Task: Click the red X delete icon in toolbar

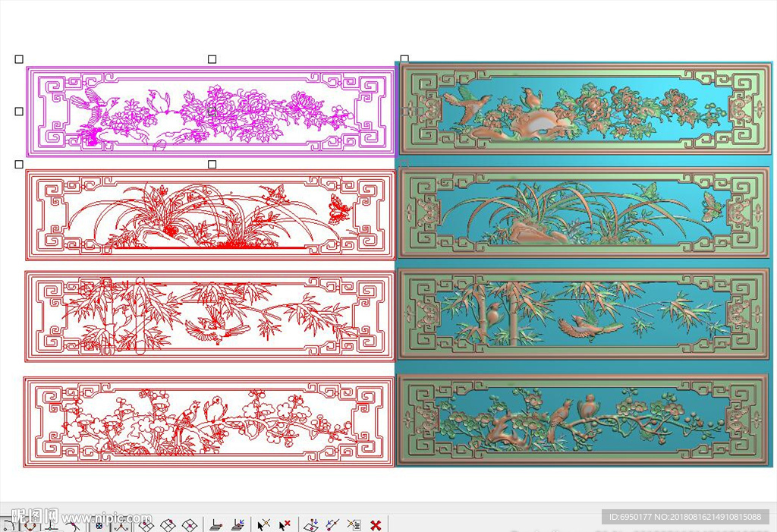Action: 375,525
